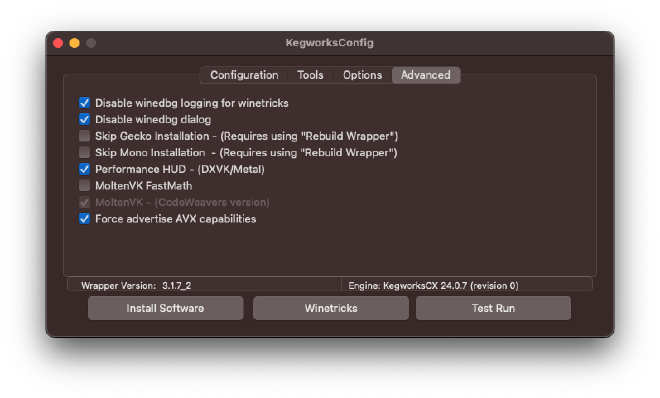
Task: Uncheck Disable winedbg logging for winetricks
Action: (85, 103)
